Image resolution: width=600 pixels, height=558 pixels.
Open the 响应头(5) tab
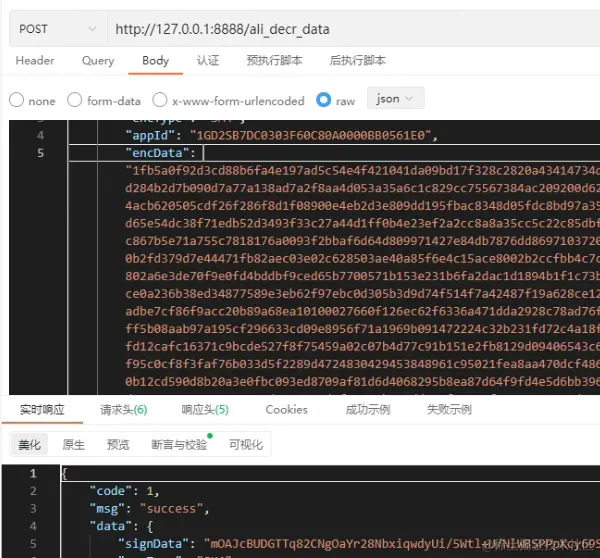205,410
